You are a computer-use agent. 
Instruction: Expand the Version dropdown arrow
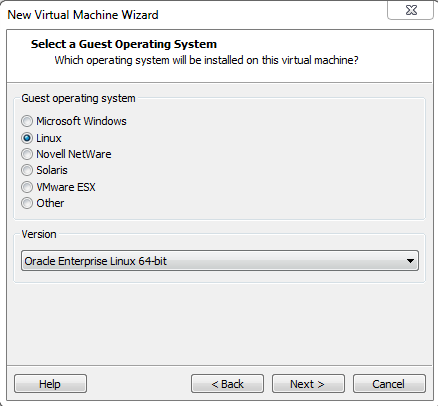pyautogui.click(x=410, y=261)
